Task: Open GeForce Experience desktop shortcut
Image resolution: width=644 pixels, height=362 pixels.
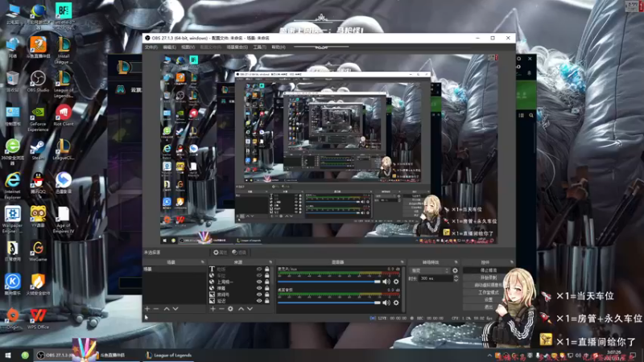Action: [x=38, y=118]
